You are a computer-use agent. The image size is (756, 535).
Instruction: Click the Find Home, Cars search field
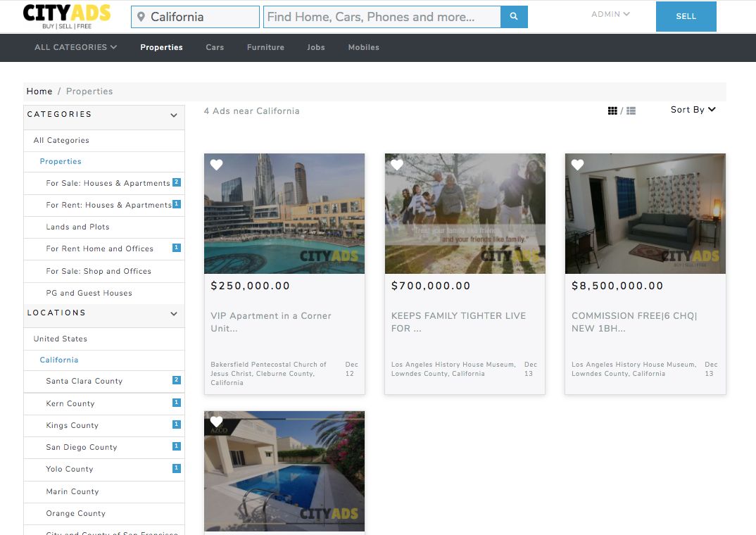coord(382,17)
